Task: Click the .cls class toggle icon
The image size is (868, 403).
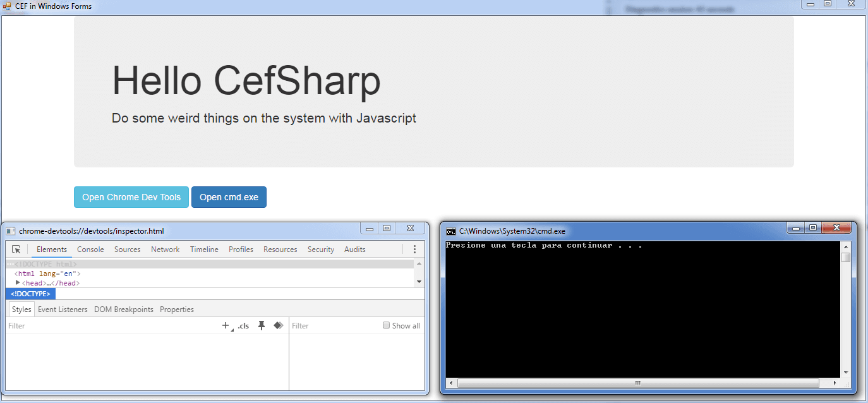Action: click(243, 325)
